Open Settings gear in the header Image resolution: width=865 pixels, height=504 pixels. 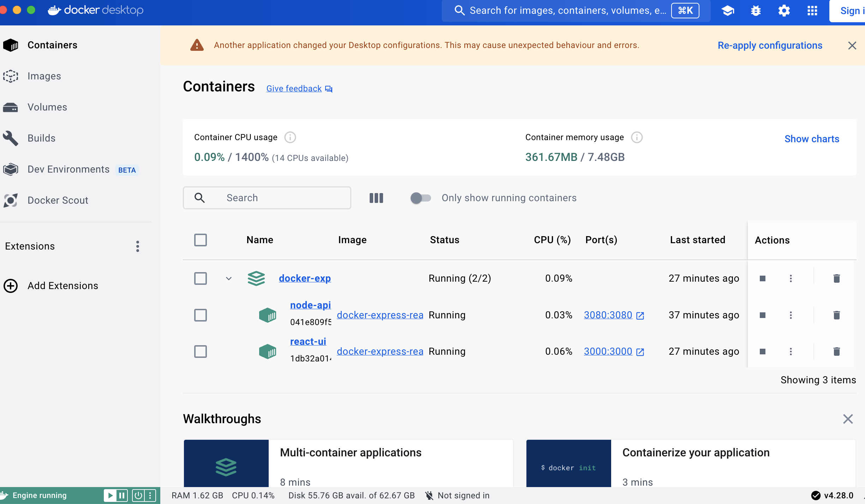point(784,11)
